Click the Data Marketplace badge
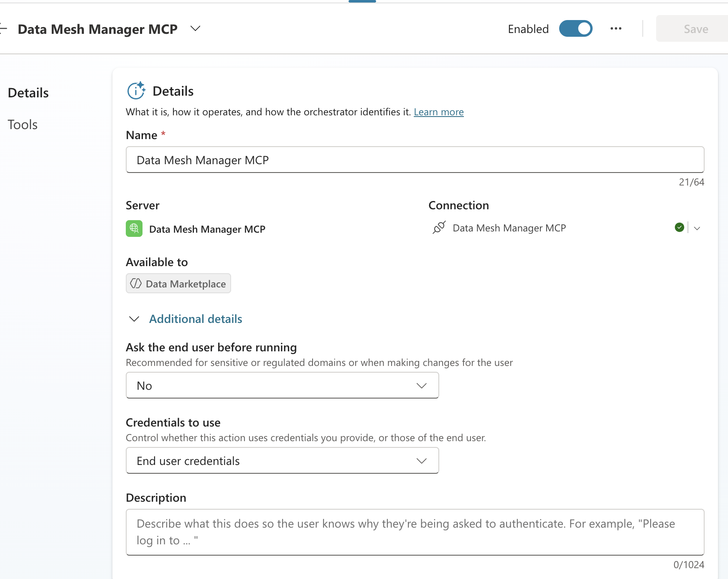728x579 pixels. (178, 283)
